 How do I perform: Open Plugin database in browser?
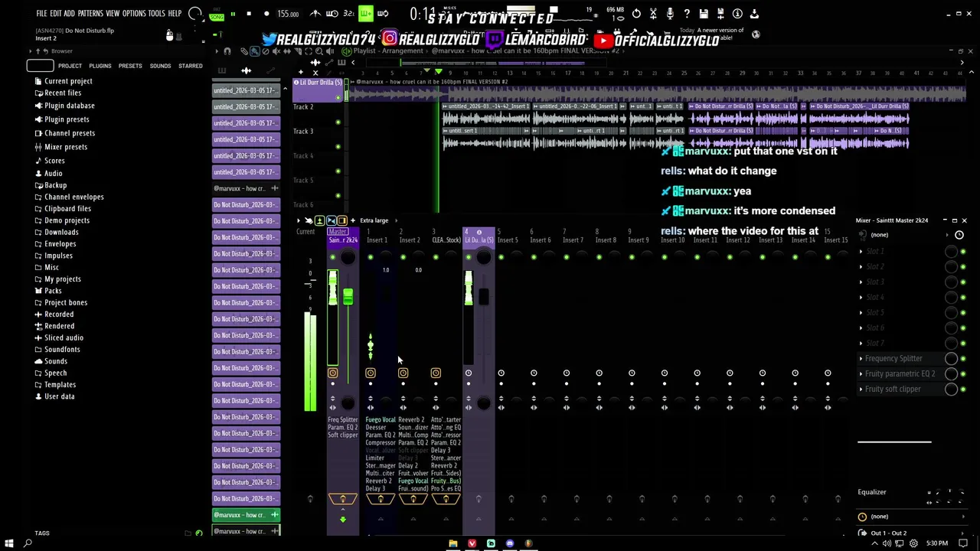point(69,106)
